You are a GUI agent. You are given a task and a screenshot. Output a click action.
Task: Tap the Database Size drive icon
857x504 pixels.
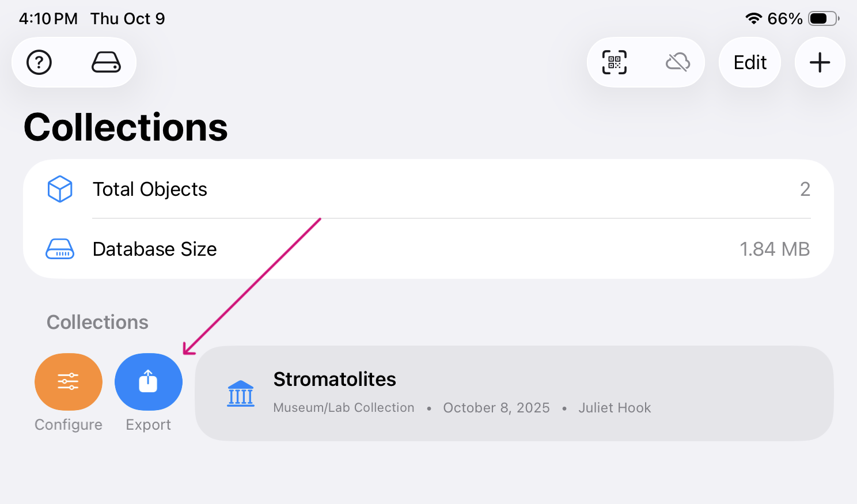(x=60, y=249)
